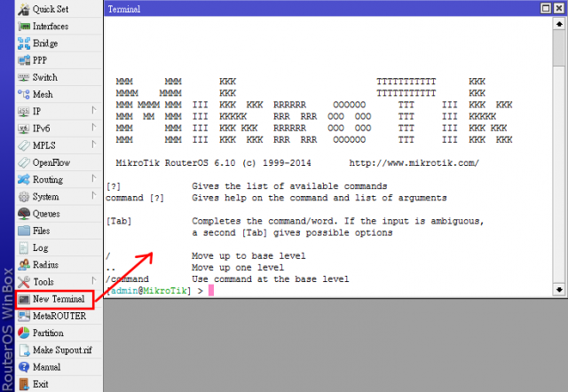Click the PPP icon
This screenshot has width=568, height=392.
(24, 60)
